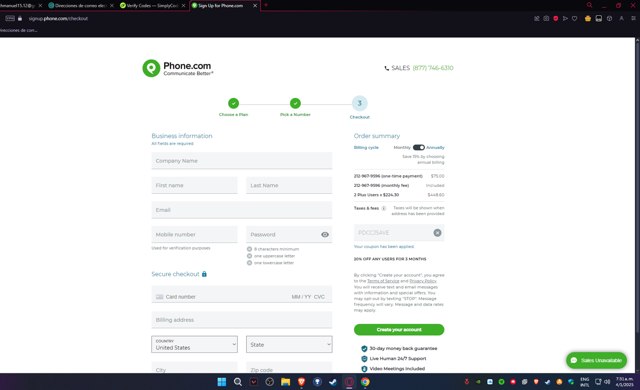Focus the Email input field

click(x=242, y=210)
